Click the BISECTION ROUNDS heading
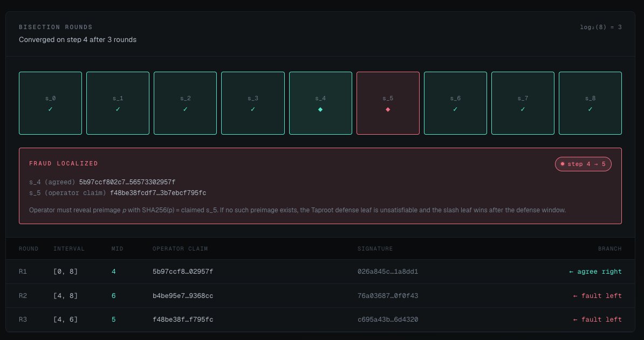Viewport: 644px width, 340px height. tap(56, 27)
